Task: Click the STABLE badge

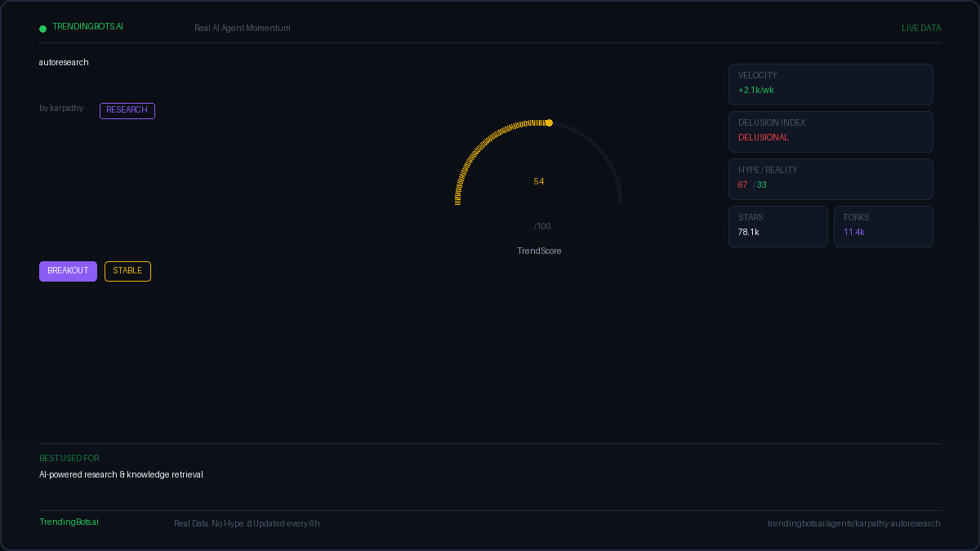Action: click(127, 271)
